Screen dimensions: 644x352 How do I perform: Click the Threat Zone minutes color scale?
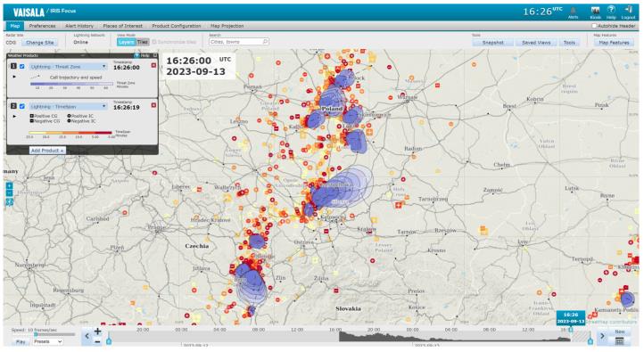(71, 84)
